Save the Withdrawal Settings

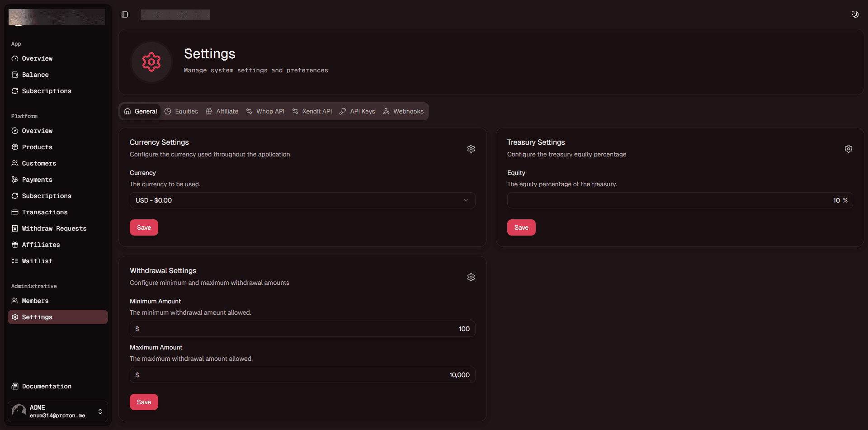(x=144, y=402)
